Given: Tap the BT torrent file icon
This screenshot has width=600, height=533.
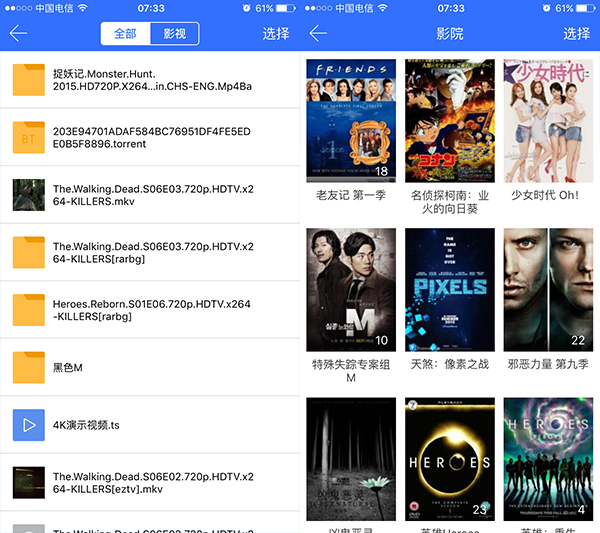Looking at the screenshot, I should [x=29, y=138].
